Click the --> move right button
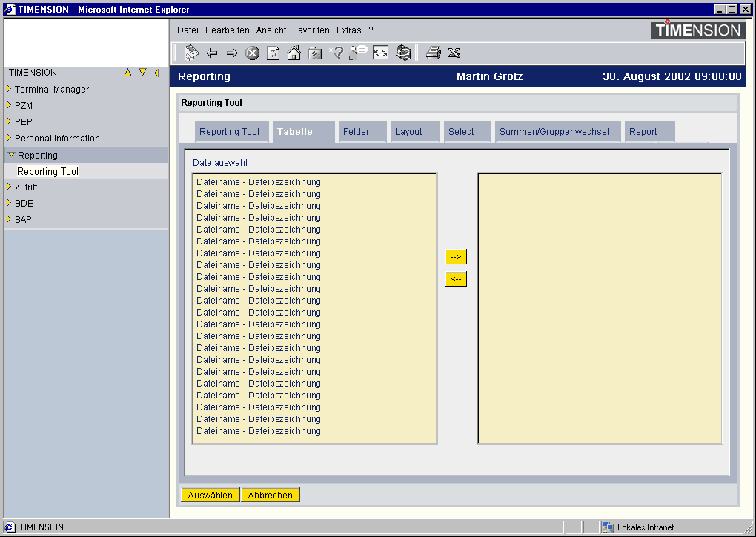Image resolution: width=756 pixels, height=537 pixels. [456, 257]
